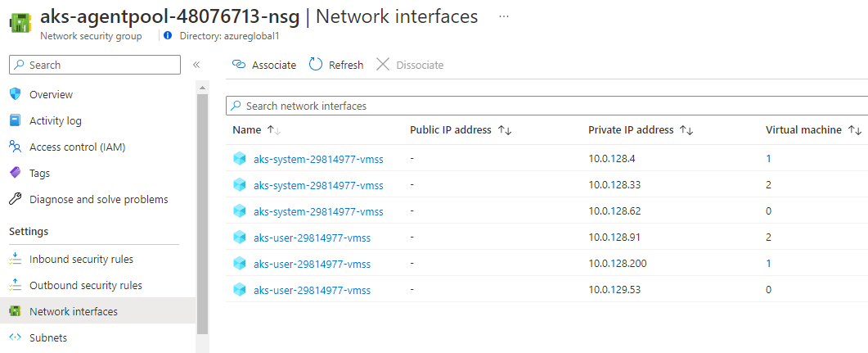Sort by Public IP address column

point(505,130)
